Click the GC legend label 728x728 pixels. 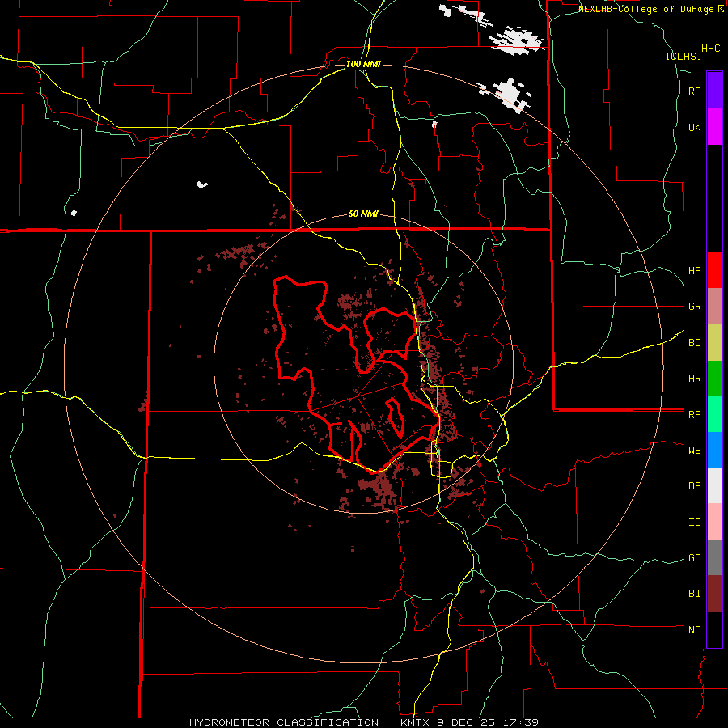pyautogui.click(x=694, y=557)
